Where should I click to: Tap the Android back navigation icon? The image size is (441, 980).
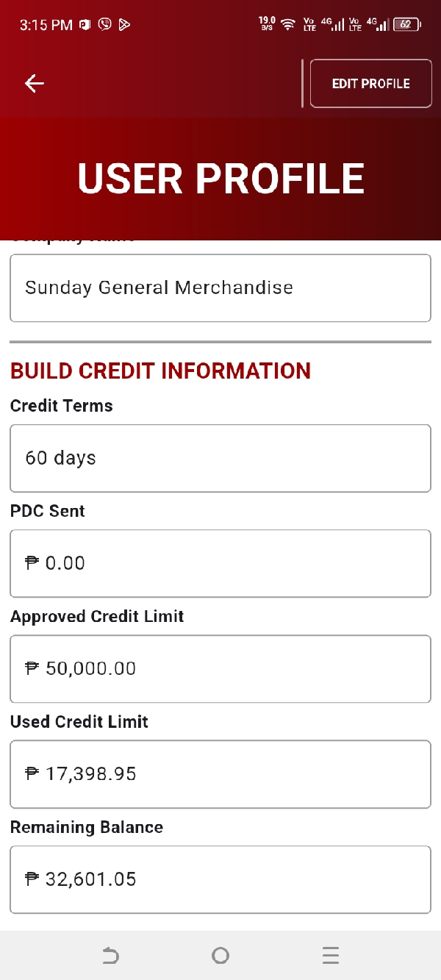[x=110, y=955]
